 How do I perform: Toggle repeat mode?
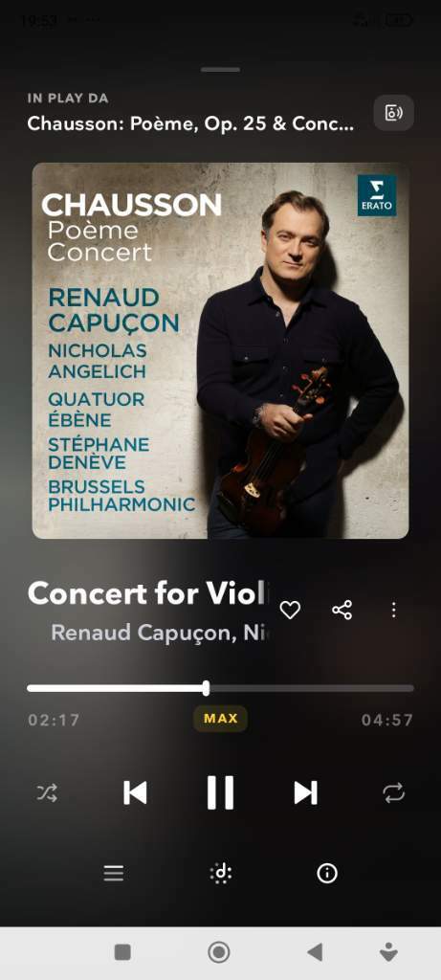[x=393, y=793]
